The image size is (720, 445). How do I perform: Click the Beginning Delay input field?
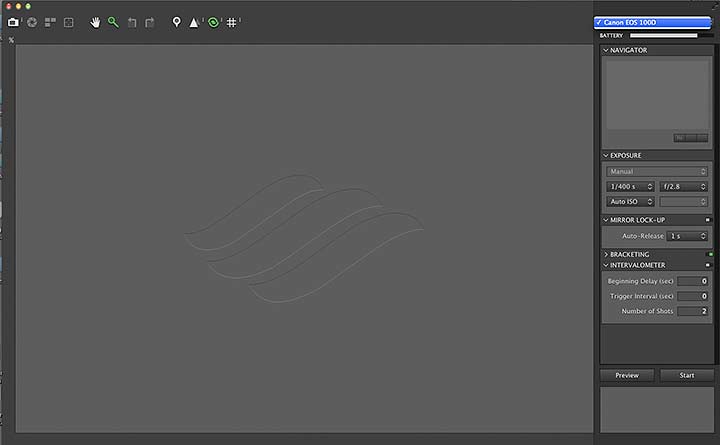click(x=692, y=281)
